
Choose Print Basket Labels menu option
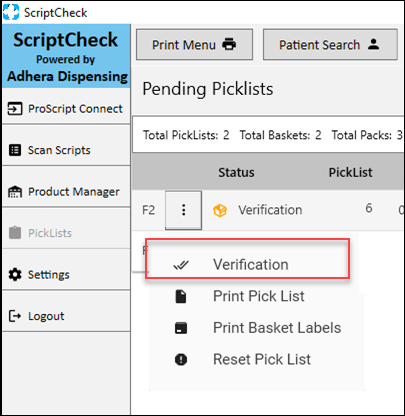[x=277, y=328]
